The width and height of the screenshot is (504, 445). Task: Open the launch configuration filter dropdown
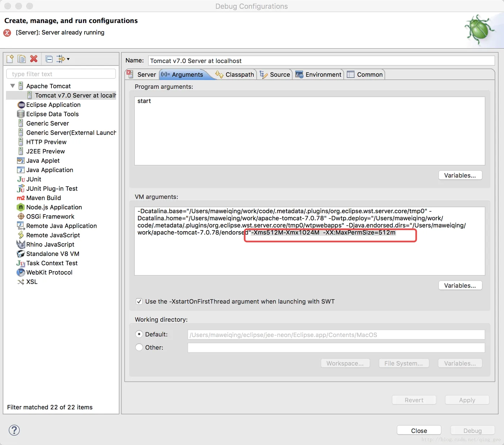[63, 59]
